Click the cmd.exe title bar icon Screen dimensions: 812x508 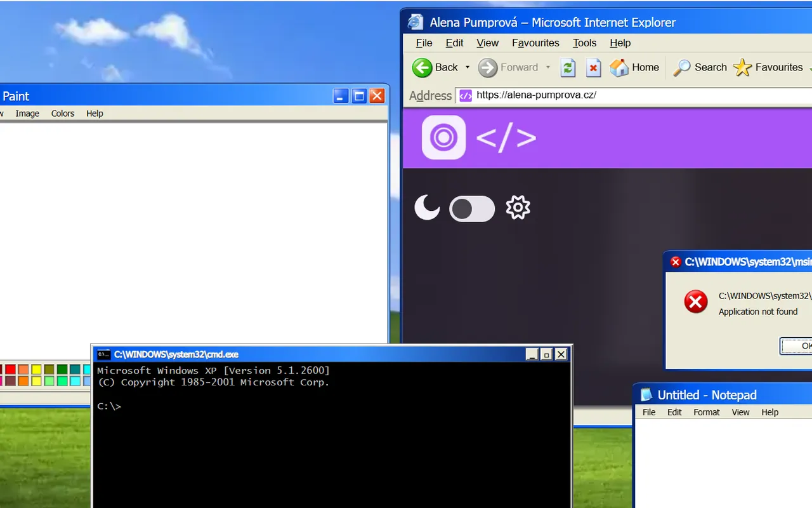click(103, 354)
